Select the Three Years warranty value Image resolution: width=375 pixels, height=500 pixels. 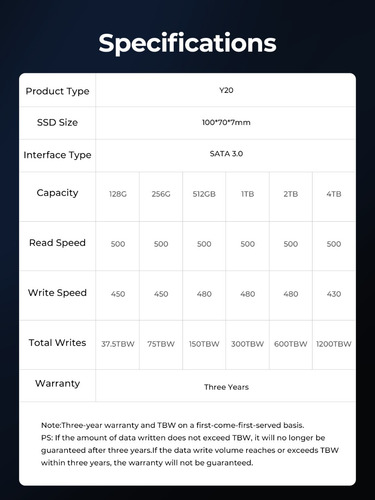coord(226,387)
